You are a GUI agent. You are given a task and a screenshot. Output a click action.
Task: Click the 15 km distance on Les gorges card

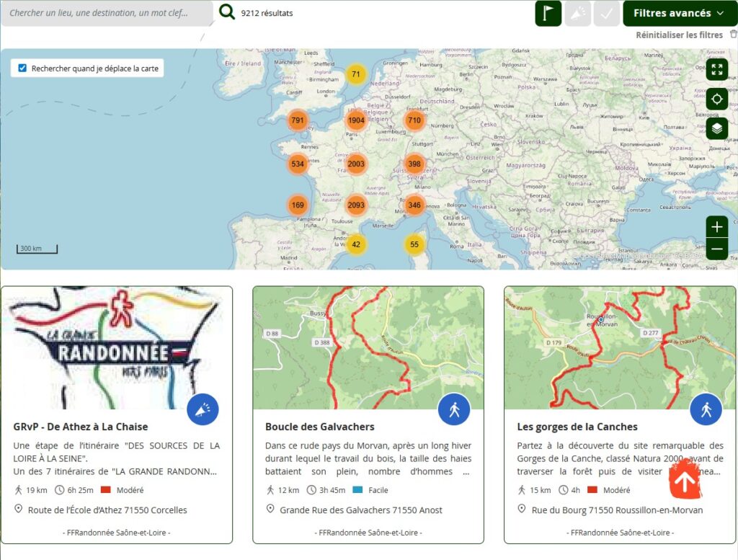click(x=541, y=490)
